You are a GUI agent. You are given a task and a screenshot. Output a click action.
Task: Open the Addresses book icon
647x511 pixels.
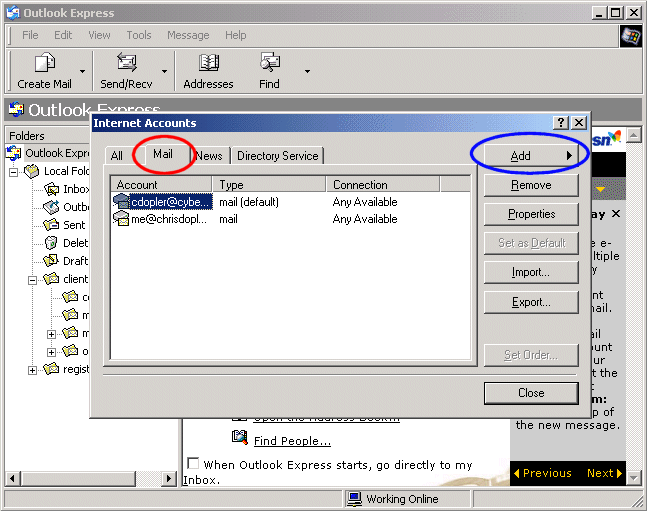(x=209, y=63)
